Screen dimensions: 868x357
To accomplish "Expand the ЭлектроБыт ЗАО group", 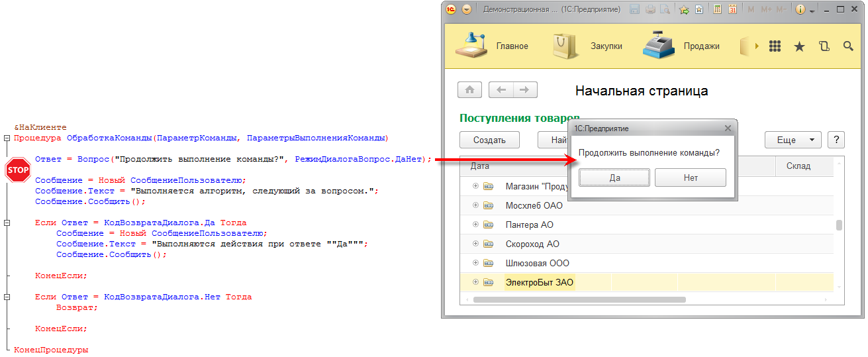I will pyautogui.click(x=475, y=282).
